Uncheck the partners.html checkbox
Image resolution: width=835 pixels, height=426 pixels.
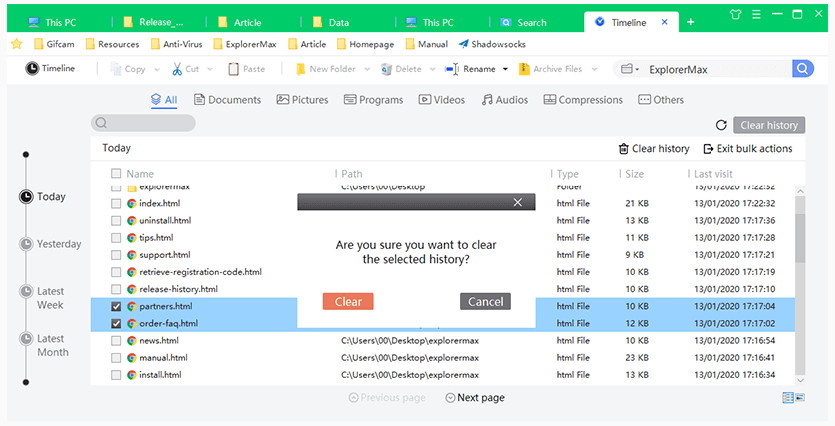click(x=116, y=307)
